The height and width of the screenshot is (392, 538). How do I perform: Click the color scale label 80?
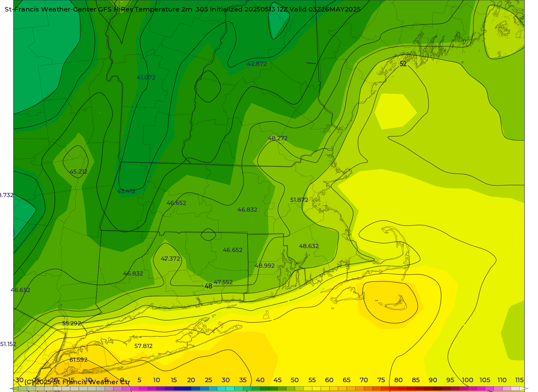[x=398, y=380]
